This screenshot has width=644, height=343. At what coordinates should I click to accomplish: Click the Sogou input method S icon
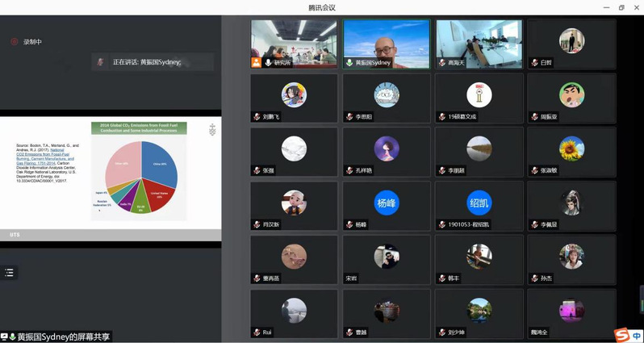pyautogui.click(x=621, y=335)
